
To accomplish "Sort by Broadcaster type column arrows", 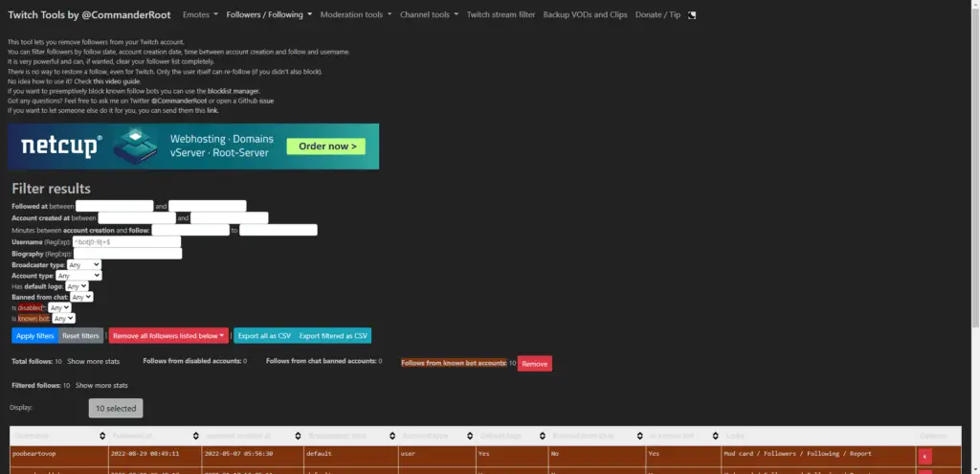I will click(391, 436).
